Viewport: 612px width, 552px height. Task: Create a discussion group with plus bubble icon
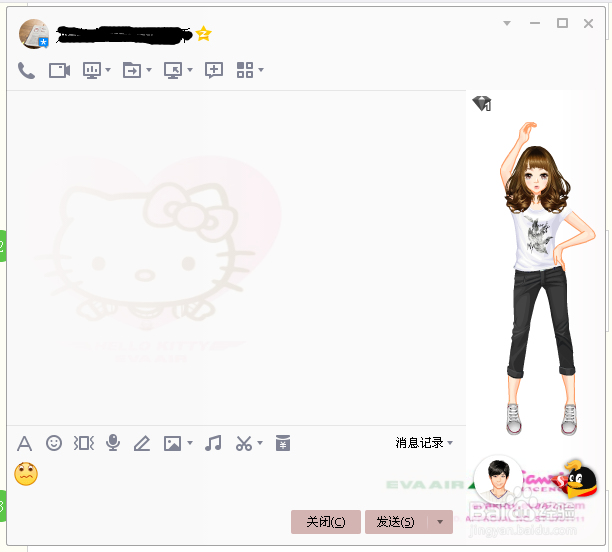(x=214, y=70)
